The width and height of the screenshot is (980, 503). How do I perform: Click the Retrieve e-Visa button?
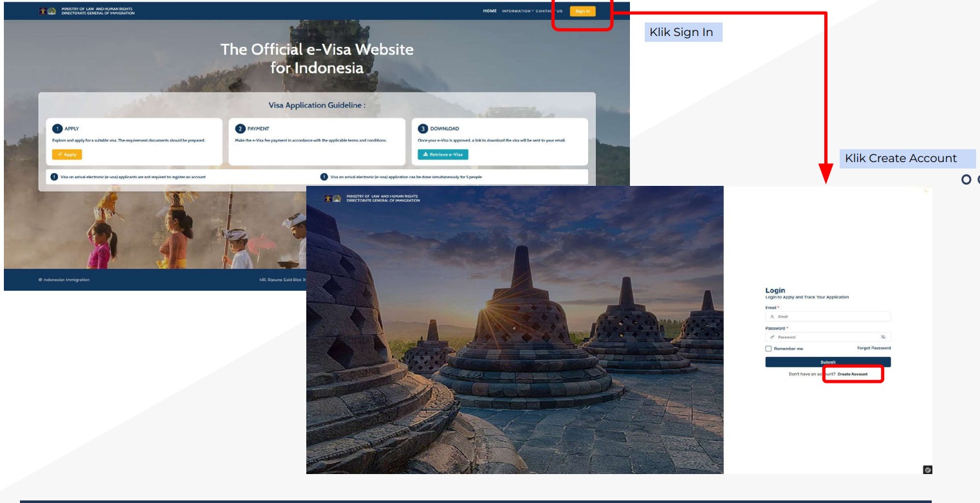coord(443,154)
